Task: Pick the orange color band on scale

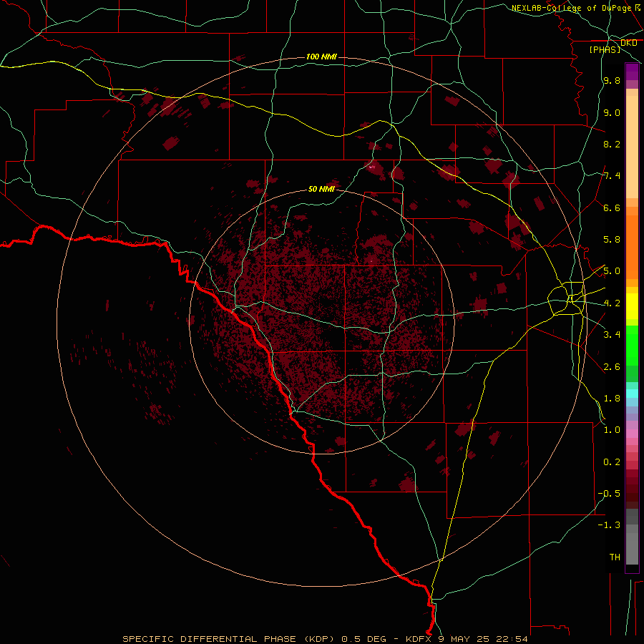Action: (x=632, y=248)
